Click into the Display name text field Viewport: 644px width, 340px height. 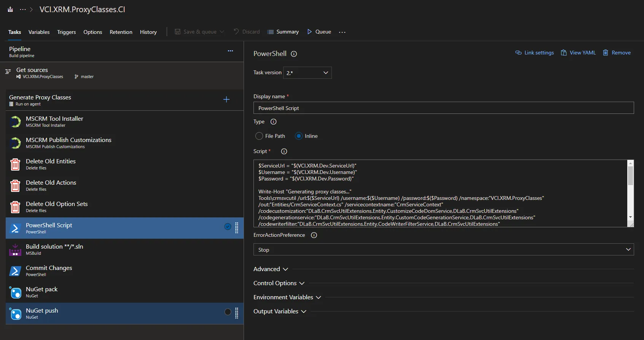coord(443,108)
